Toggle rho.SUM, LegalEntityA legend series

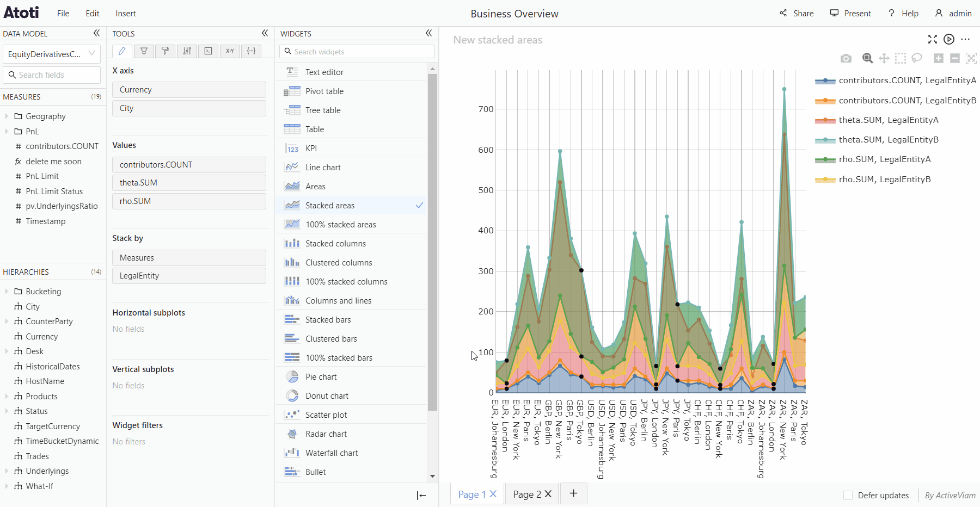pos(873,159)
